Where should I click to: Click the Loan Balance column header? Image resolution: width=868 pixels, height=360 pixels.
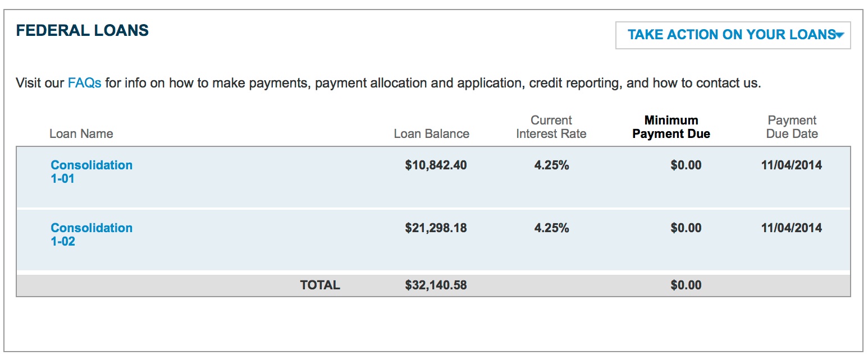[x=431, y=133]
